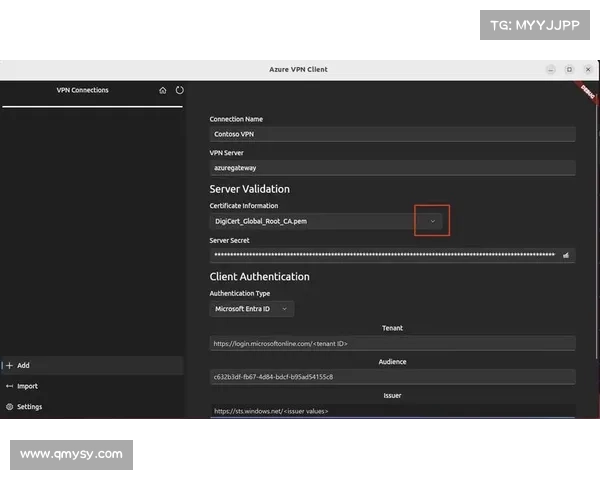Click the arrow icon next to Import

10,386
